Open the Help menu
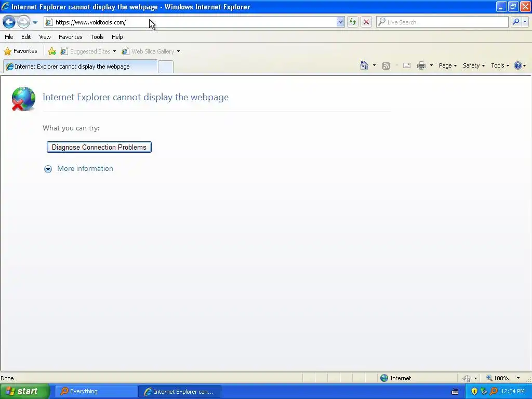532x399 pixels. point(117,37)
